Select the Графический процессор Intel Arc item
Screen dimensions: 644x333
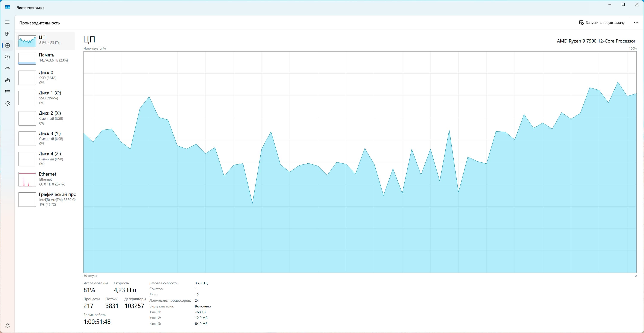46,199
